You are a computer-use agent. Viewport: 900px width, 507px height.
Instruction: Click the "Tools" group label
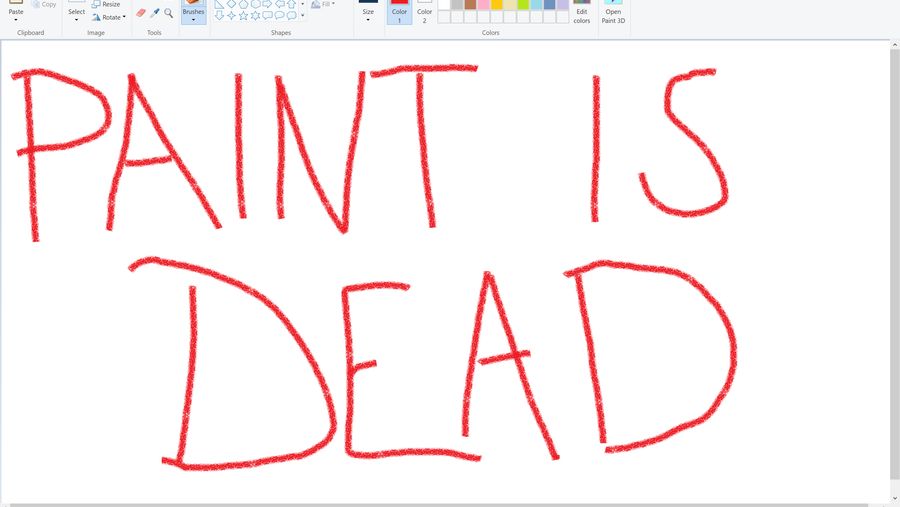point(154,33)
